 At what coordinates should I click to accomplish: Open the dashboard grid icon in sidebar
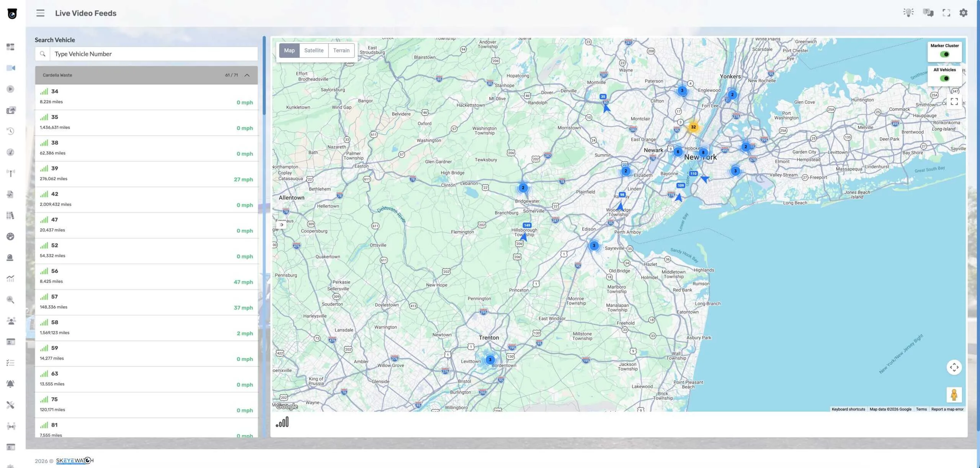point(10,47)
